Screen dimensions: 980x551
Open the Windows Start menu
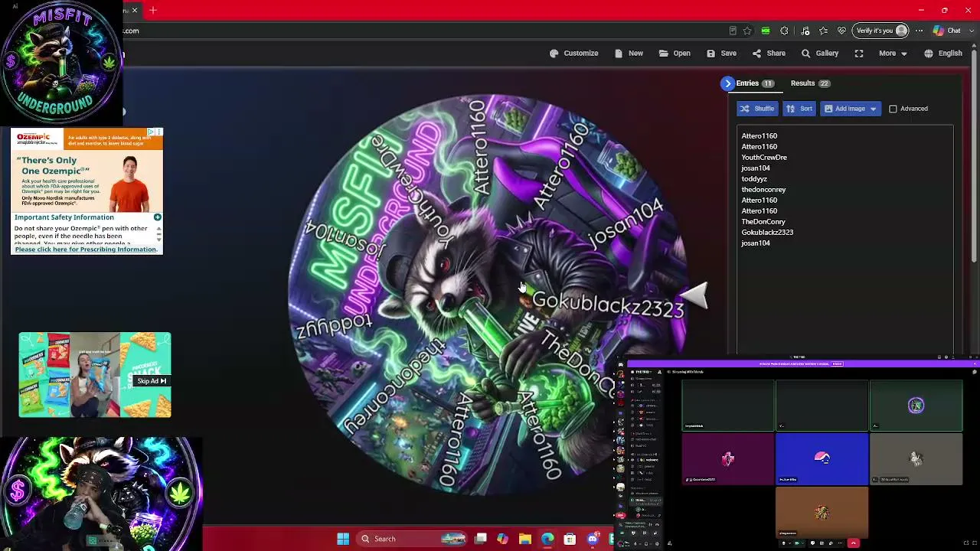click(343, 539)
